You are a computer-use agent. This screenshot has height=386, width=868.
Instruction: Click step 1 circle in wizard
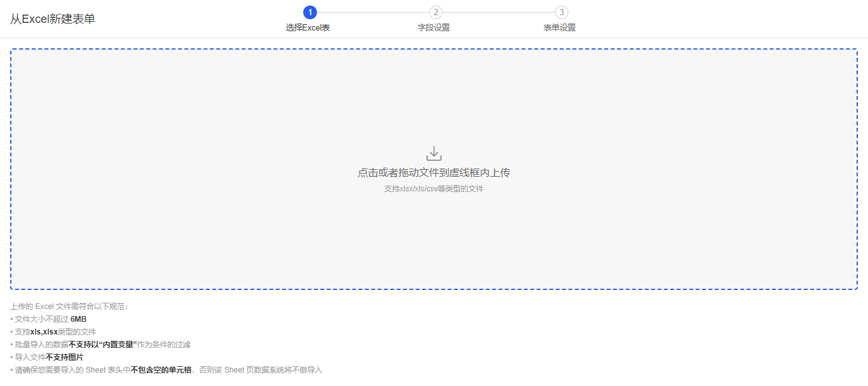309,12
